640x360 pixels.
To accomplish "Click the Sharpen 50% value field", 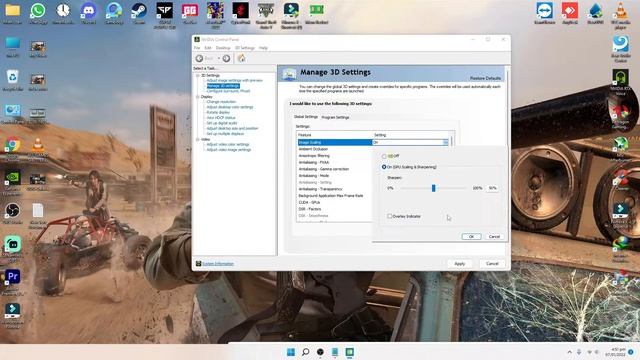I will pos(493,188).
